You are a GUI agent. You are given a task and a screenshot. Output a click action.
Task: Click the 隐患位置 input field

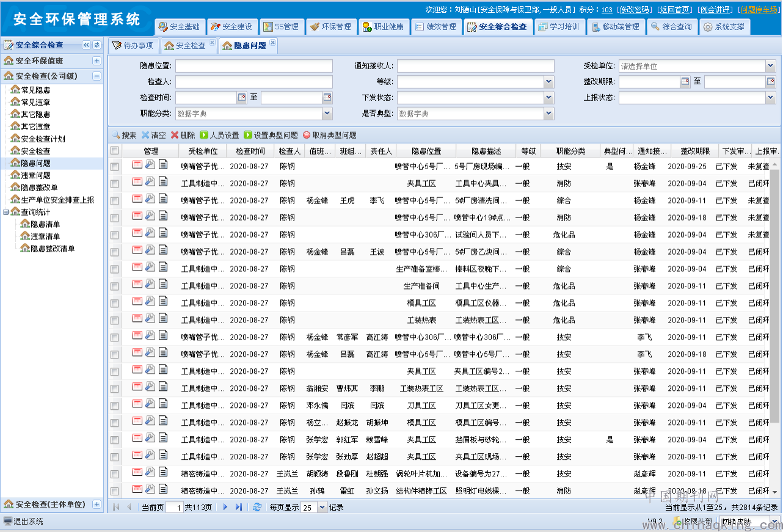click(x=254, y=66)
